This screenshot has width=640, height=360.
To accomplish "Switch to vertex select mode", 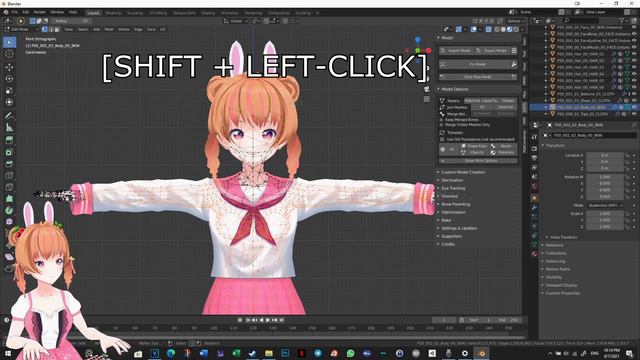I will [44, 29].
